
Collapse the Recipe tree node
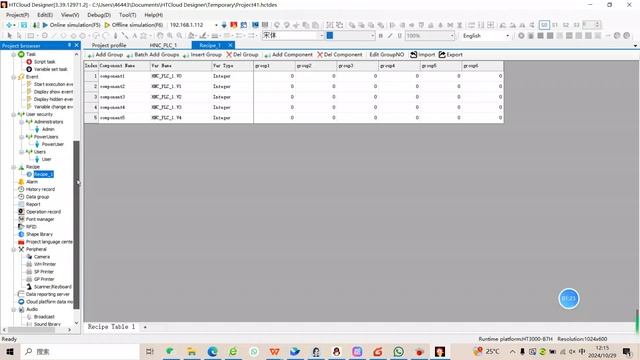[13, 167]
